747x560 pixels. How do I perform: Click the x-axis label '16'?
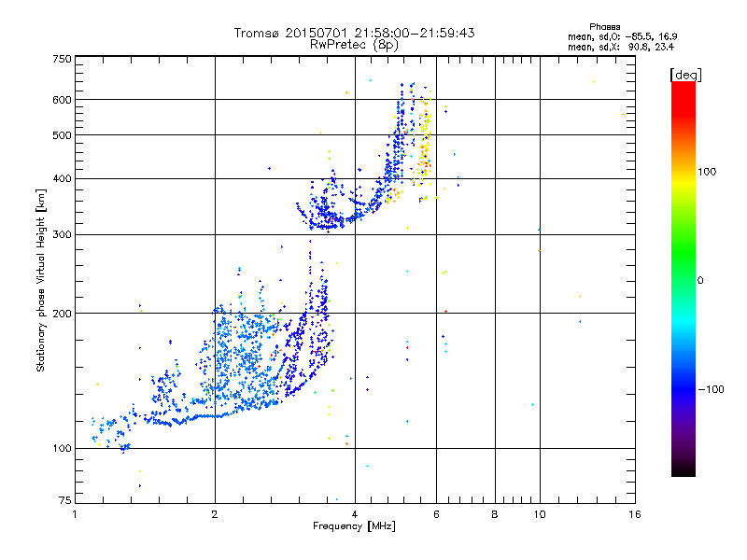(635, 514)
